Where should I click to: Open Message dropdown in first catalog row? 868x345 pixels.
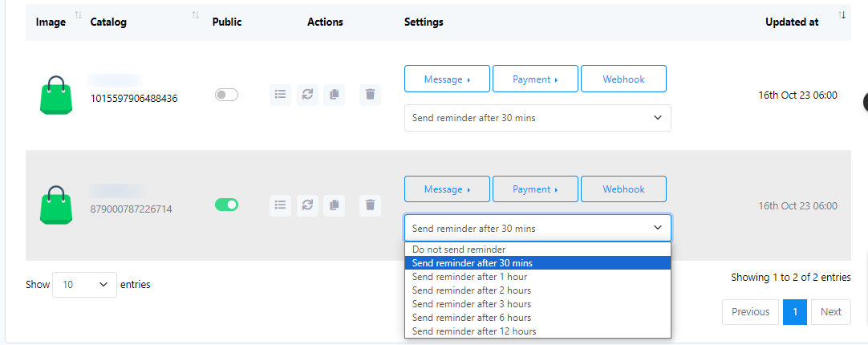[447, 79]
